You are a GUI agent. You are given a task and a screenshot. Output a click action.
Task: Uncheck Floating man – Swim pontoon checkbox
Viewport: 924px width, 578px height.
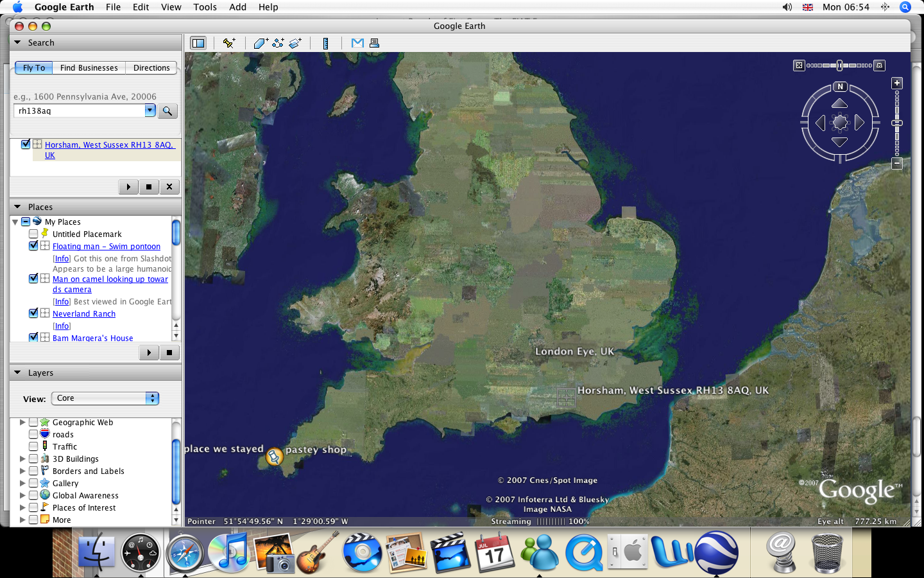pyautogui.click(x=33, y=246)
